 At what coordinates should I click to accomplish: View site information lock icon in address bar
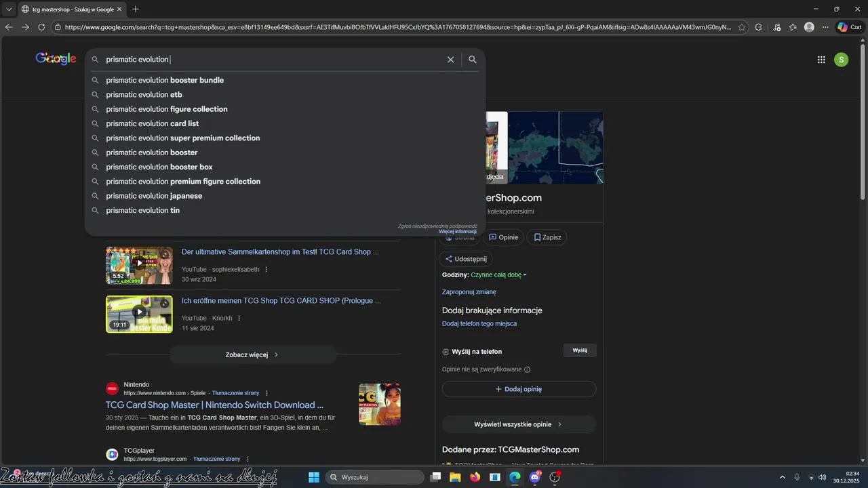pos(58,27)
